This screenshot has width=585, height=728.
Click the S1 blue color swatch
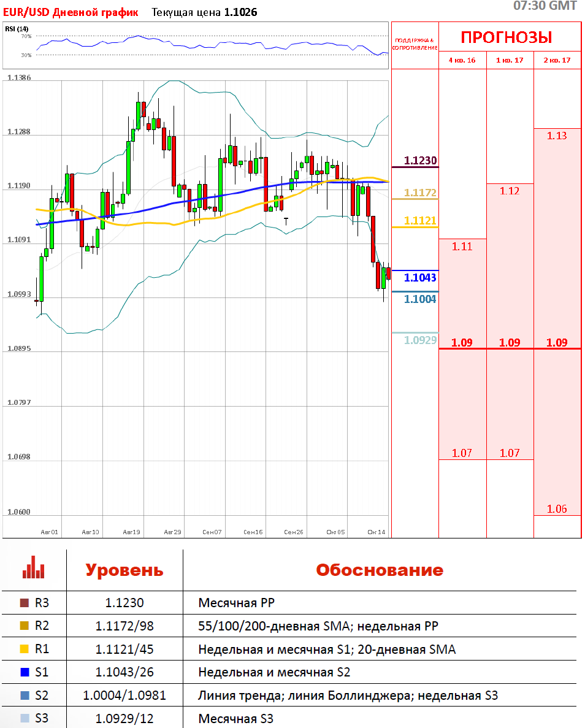(25, 672)
